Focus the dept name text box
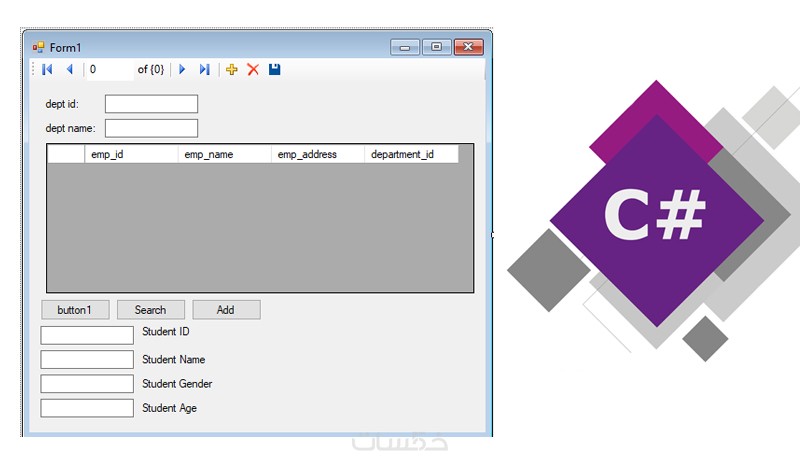The image size is (800, 460). [152, 129]
